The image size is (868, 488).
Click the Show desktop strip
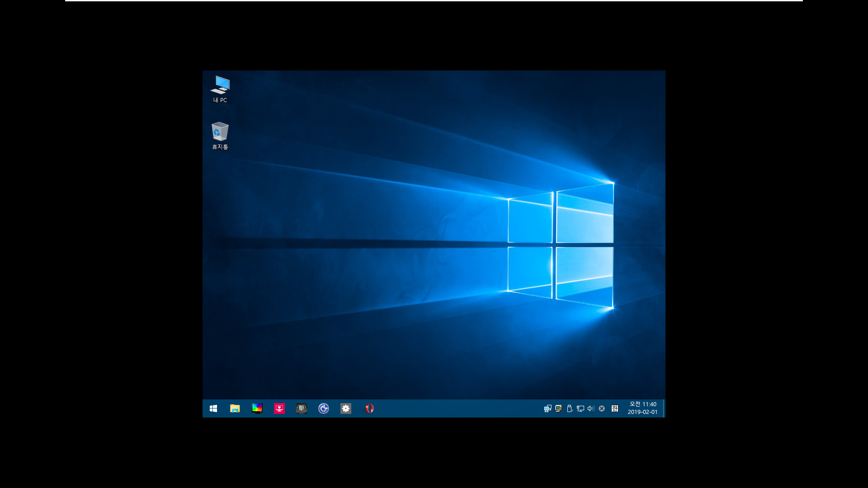tap(664, 408)
